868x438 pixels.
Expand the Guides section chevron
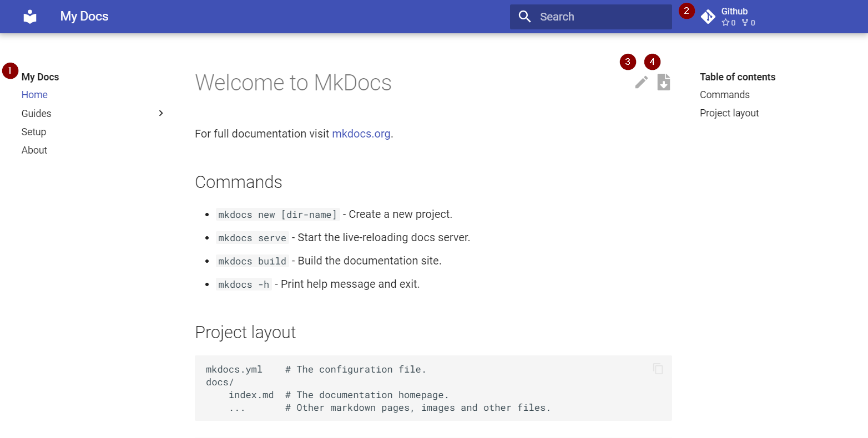[161, 113]
